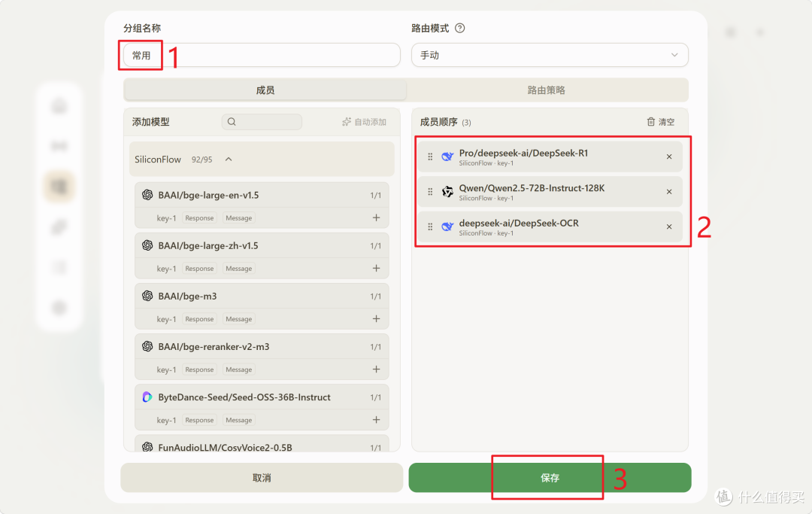Click the help icon beside 路由模式
This screenshot has width=812, height=514.
(460, 29)
